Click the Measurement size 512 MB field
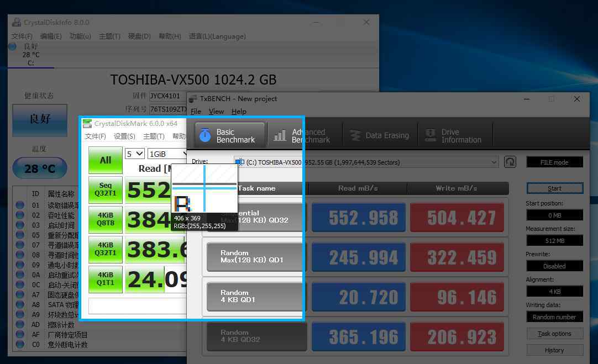The height and width of the screenshot is (364, 598). tap(554, 240)
